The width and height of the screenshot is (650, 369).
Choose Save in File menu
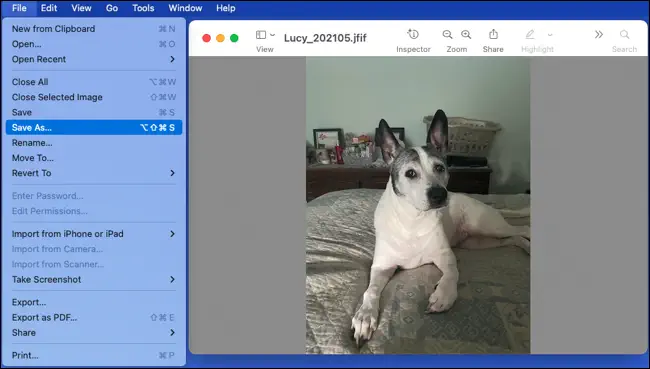94,112
